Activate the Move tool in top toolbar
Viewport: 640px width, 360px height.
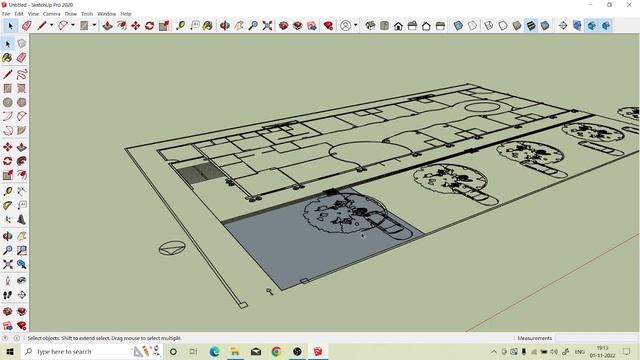click(136, 26)
